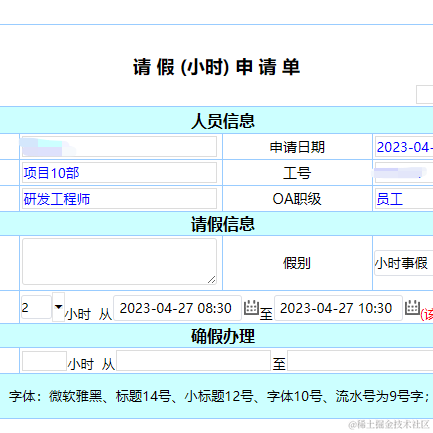Screen dimensions: 433x433
Task: Click the input box below the title at right
Action: click(425, 95)
